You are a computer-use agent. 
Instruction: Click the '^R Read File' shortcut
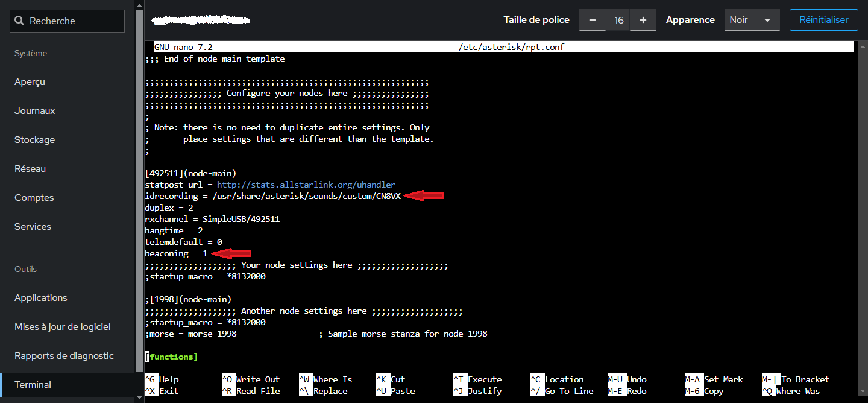(x=251, y=391)
